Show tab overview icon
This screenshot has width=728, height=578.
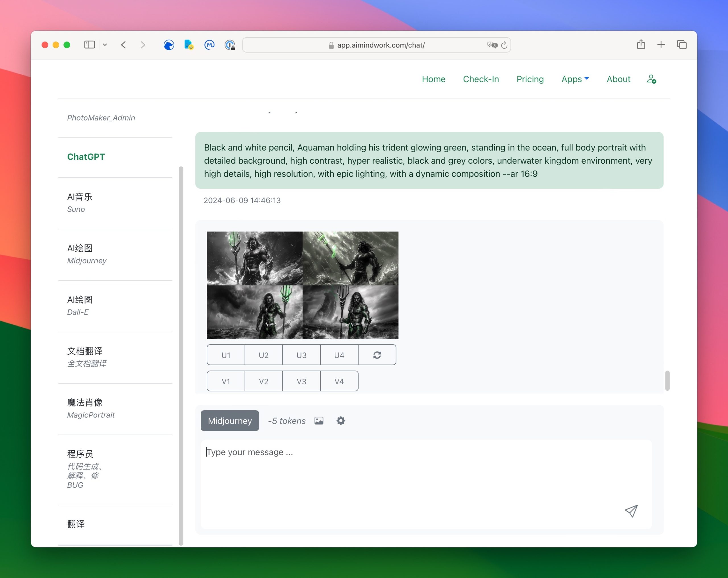[x=682, y=45]
